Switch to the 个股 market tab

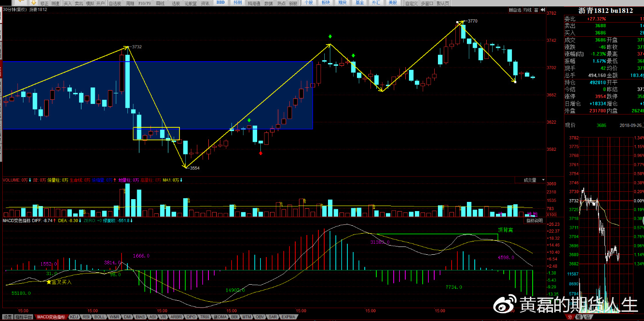309,3
